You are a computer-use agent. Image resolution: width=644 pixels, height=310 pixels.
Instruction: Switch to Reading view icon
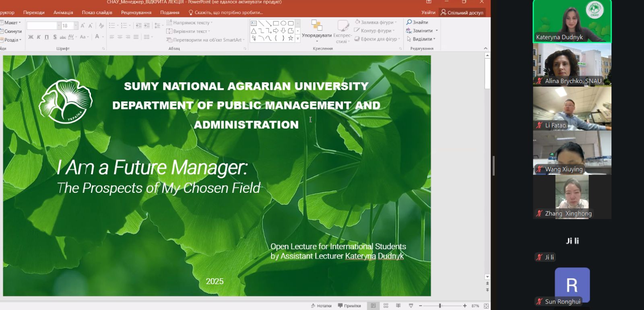pos(398,306)
